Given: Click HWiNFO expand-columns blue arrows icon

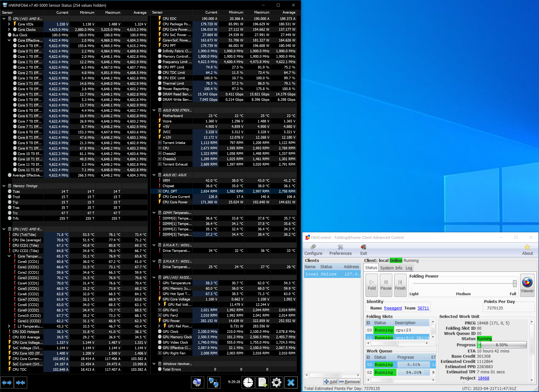Looking at the screenshot, I should coord(7,383).
